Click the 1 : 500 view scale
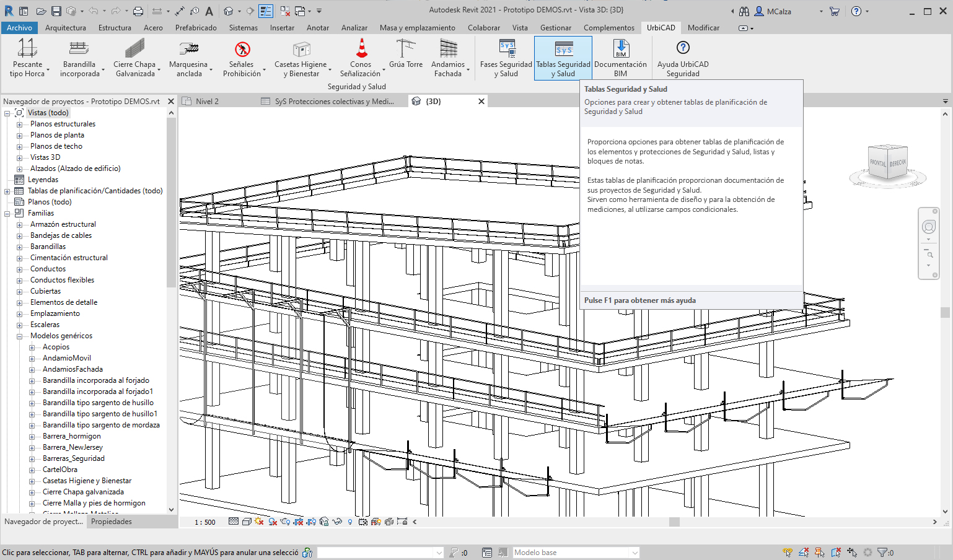 point(205,522)
